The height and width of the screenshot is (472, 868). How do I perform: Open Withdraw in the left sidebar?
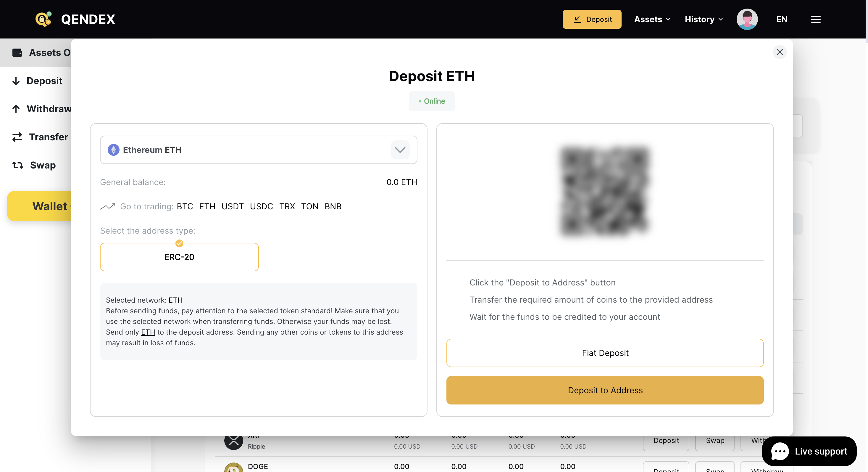point(49,109)
